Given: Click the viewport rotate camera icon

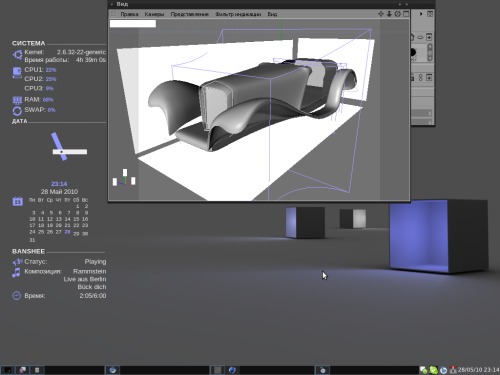Looking at the screenshot, I should (397, 14).
